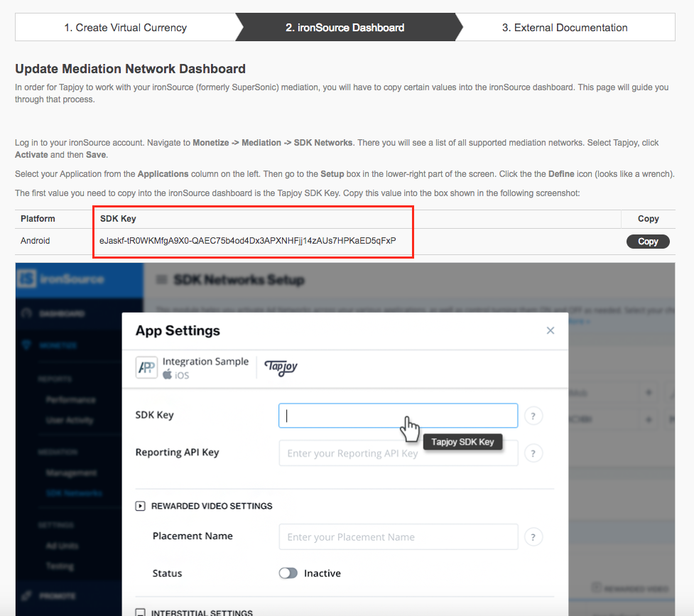The image size is (694, 616).
Task: Close the App Settings dialog
Action: point(550,330)
